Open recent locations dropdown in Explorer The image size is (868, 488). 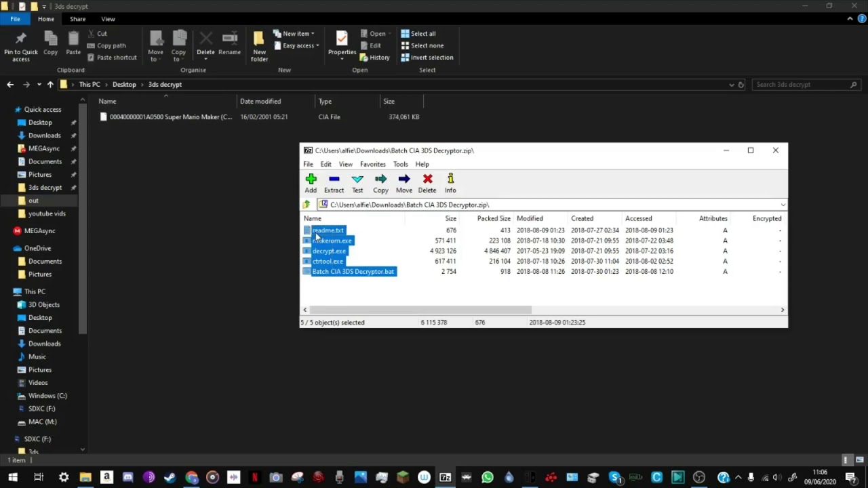point(39,85)
